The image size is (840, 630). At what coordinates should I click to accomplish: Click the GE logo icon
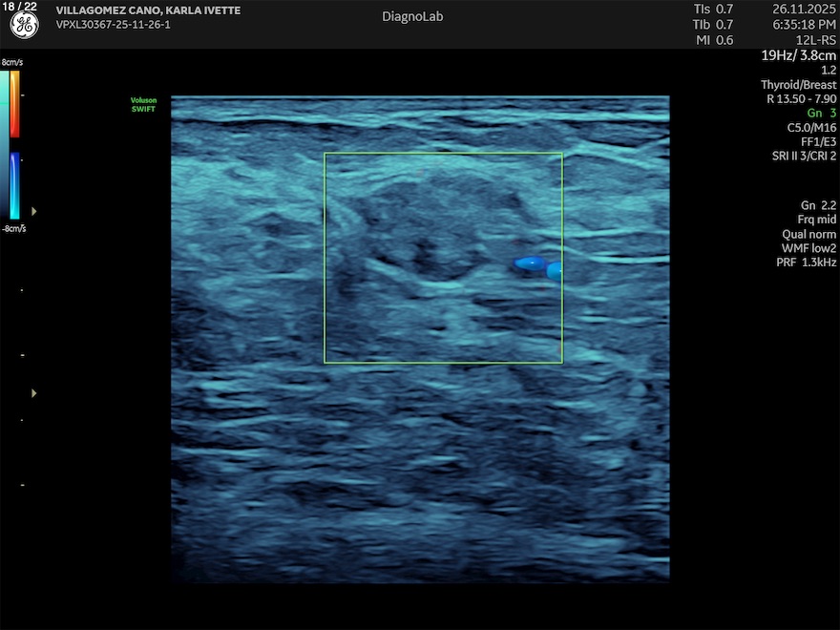[x=24, y=26]
